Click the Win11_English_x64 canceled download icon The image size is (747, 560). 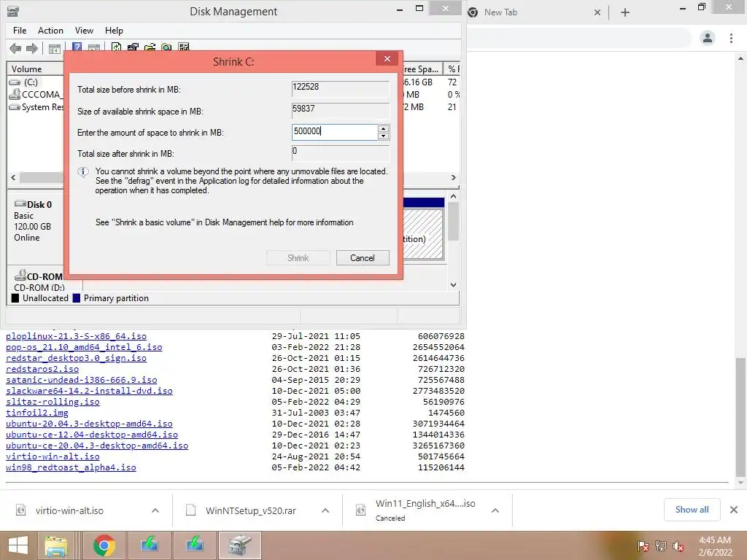pos(360,510)
